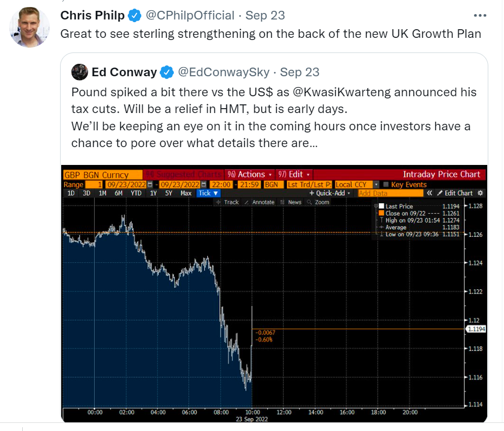Switch to the YTD range tab
Image resolution: width=504 pixels, height=431 pixels.
point(136,193)
